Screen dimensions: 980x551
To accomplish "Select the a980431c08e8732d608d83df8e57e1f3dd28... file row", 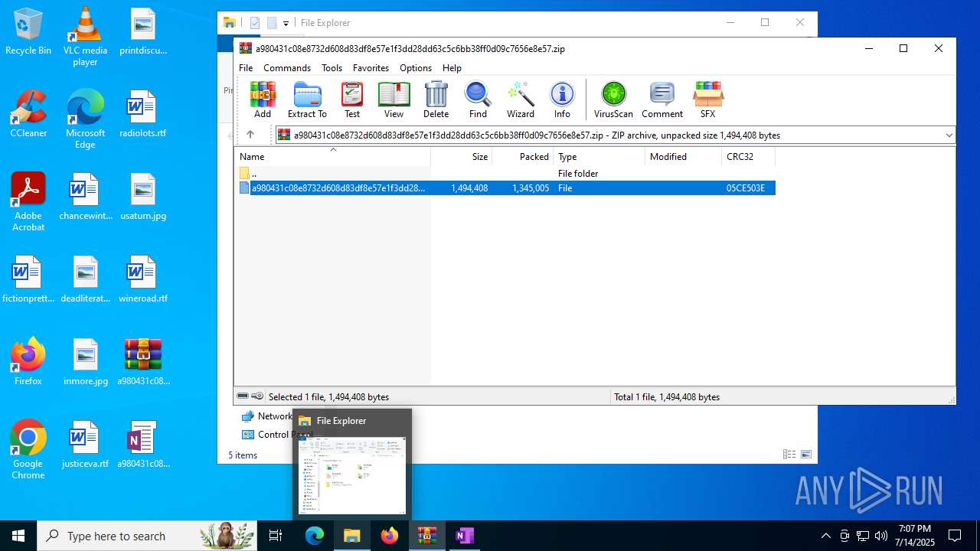I will pos(505,187).
